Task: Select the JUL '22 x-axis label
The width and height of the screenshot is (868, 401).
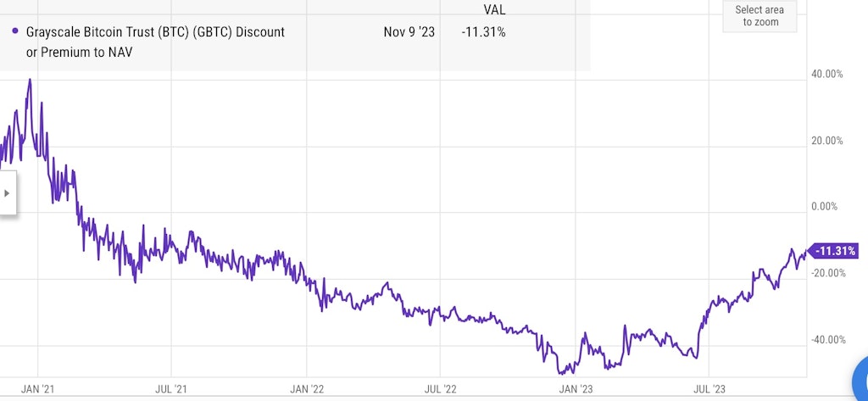Action: [x=442, y=389]
